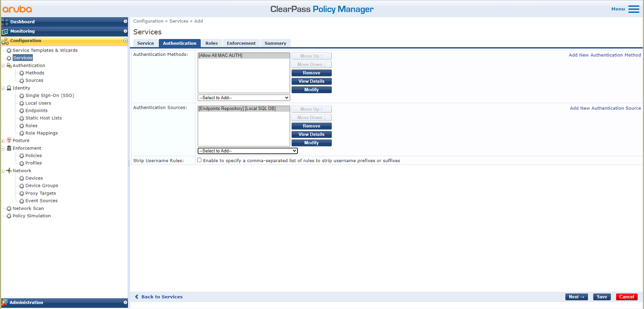Open Event Sources under Network
This screenshot has width=644, height=309.
point(42,201)
